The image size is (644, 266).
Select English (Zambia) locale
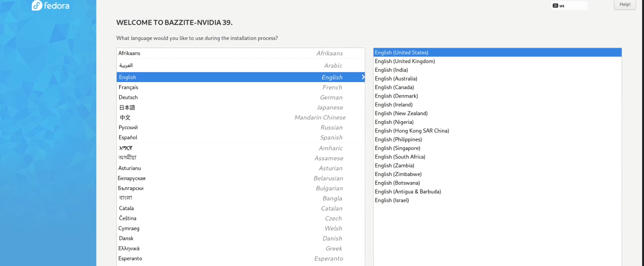(497, 165)
